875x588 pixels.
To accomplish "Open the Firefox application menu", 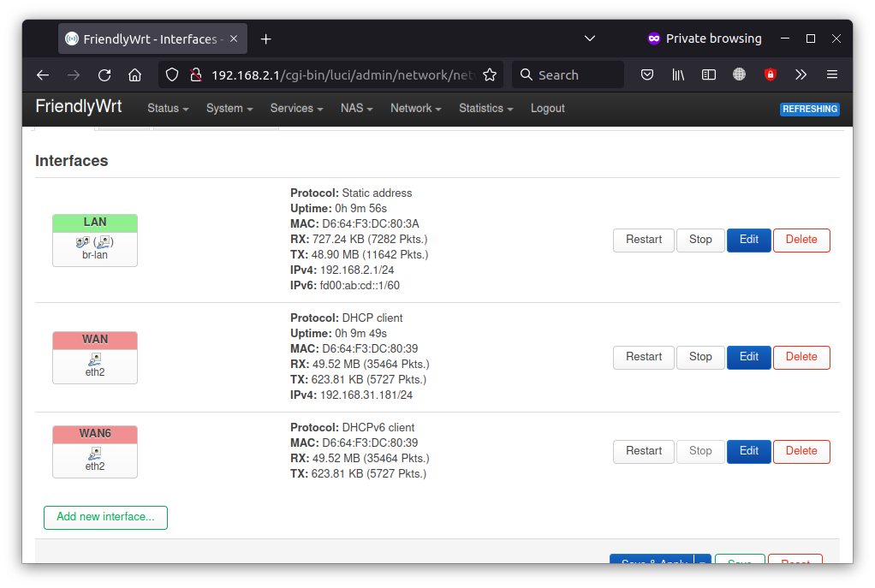I will point(832,74).
